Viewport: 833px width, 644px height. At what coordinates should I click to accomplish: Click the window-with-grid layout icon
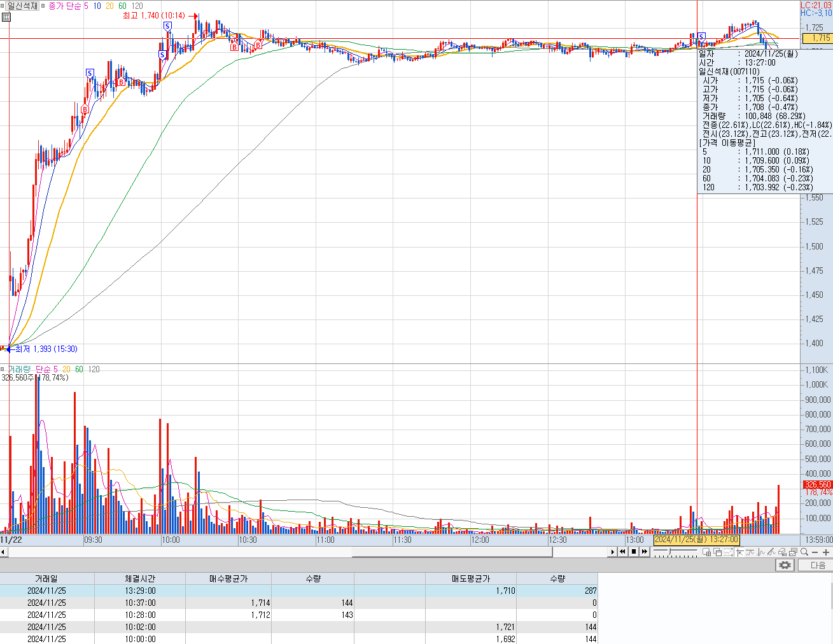pos(706,552)
